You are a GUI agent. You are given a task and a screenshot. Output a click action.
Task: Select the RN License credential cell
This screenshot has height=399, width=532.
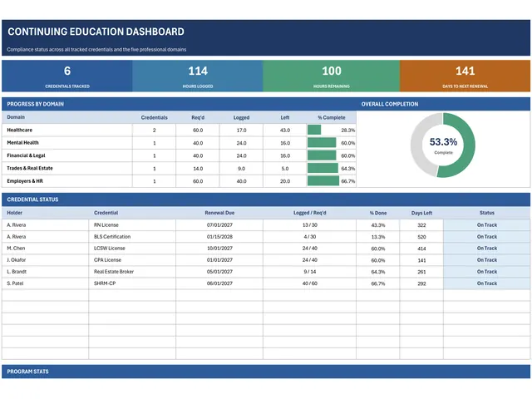[x=132, y=225]
